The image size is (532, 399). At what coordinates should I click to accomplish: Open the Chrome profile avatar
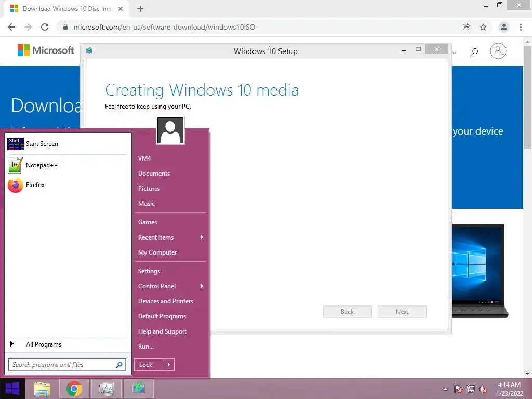(504, 27)
